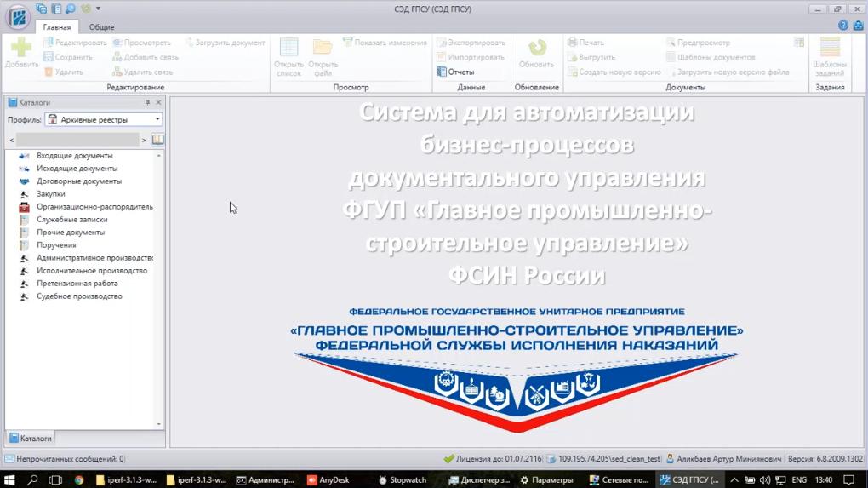Select the Прочие документы catalog
This screenshot has width=868, height=488.
click(x=71, y=233)
